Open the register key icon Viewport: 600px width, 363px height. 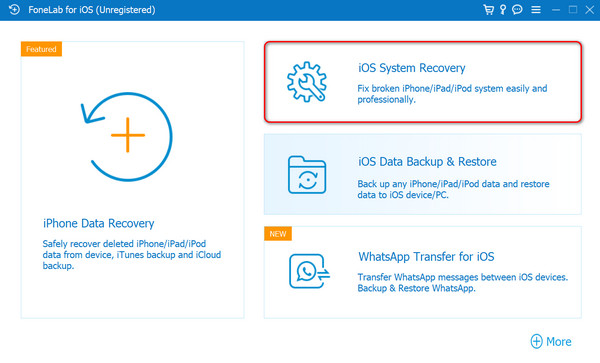(x=503, y=10)
